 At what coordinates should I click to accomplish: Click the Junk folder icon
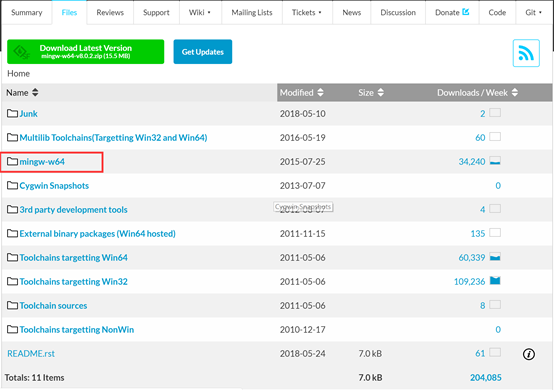pyautogui.click(x=12, y=113)
